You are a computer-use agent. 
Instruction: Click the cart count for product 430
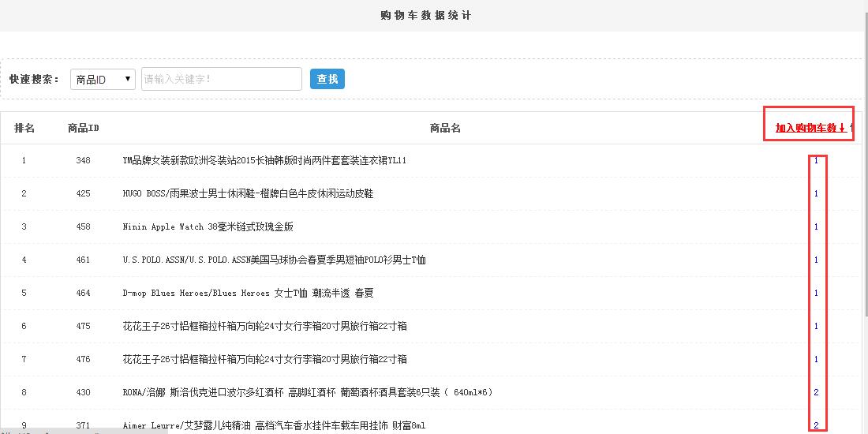pos(816,392)
